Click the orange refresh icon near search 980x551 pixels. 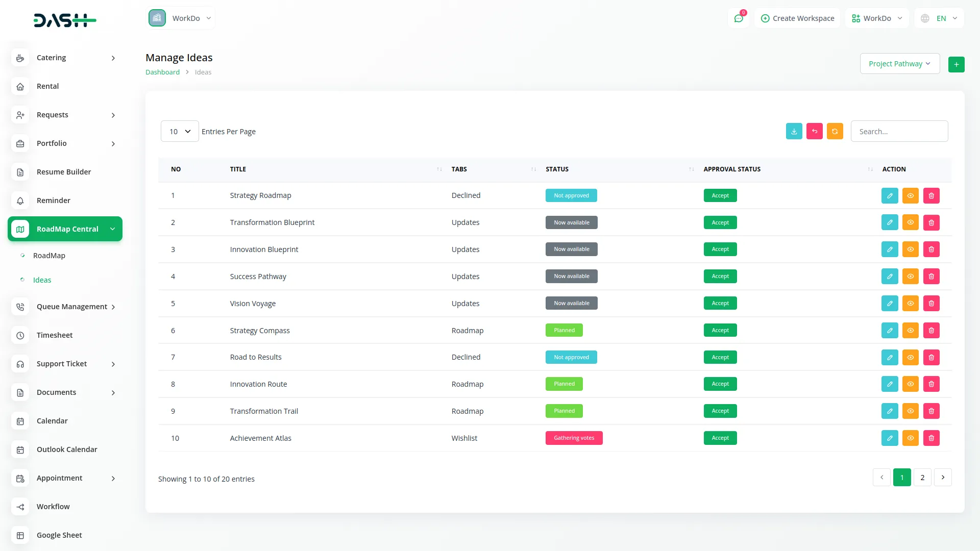(x=835, y=131)
